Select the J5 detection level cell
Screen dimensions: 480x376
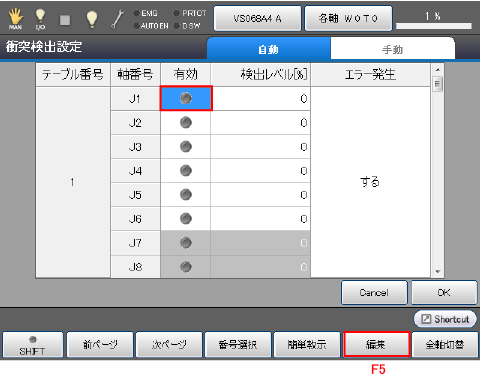(x=261, y=195)
